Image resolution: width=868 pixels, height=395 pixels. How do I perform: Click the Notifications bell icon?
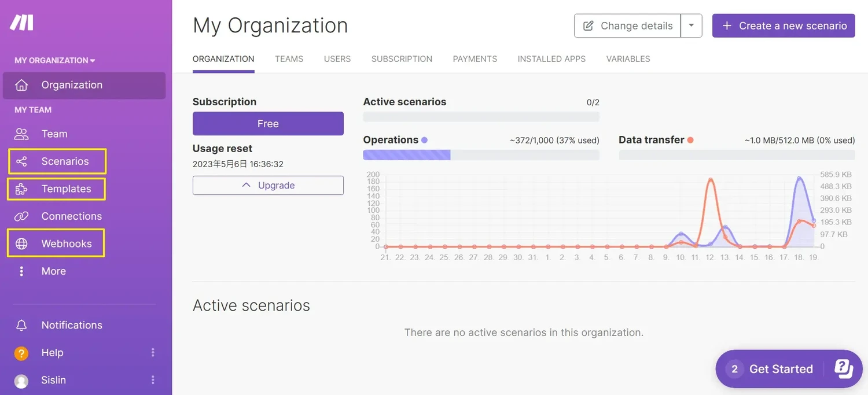pos(21,325)
